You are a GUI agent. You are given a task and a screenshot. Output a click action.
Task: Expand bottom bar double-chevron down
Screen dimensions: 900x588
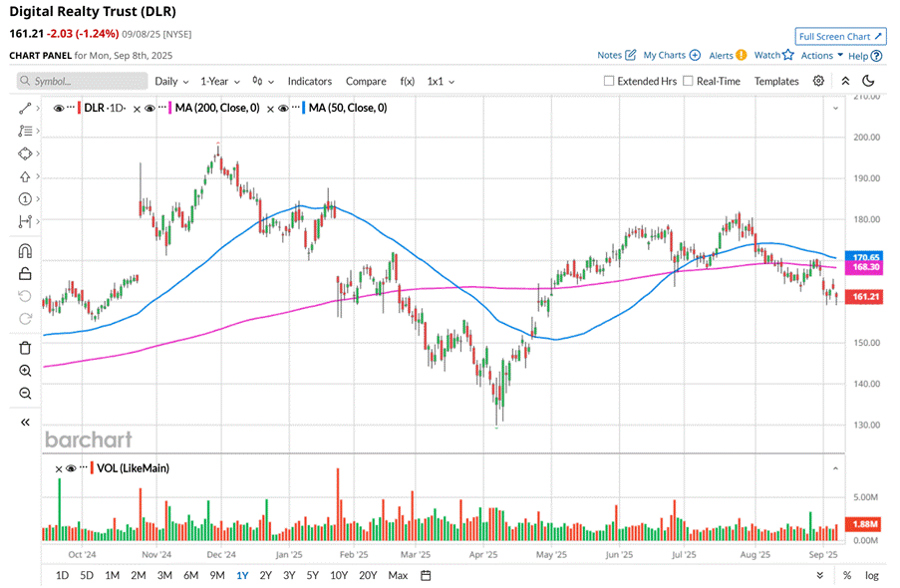tap(819, 575)
